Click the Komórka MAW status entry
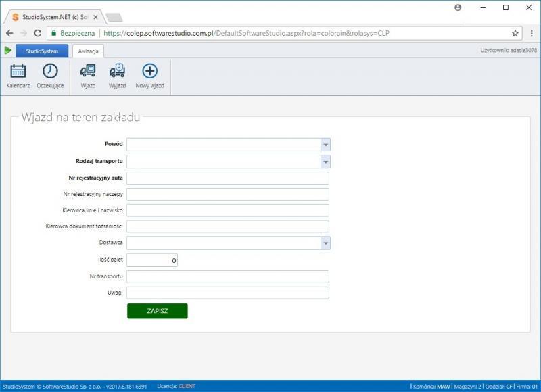 pyautogui.click(x=431, y=387)
